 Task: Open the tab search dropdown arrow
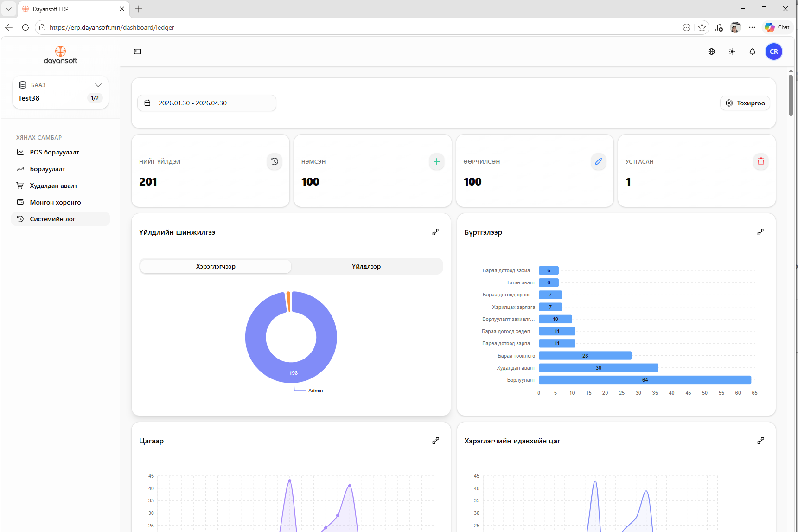[9, 9]
